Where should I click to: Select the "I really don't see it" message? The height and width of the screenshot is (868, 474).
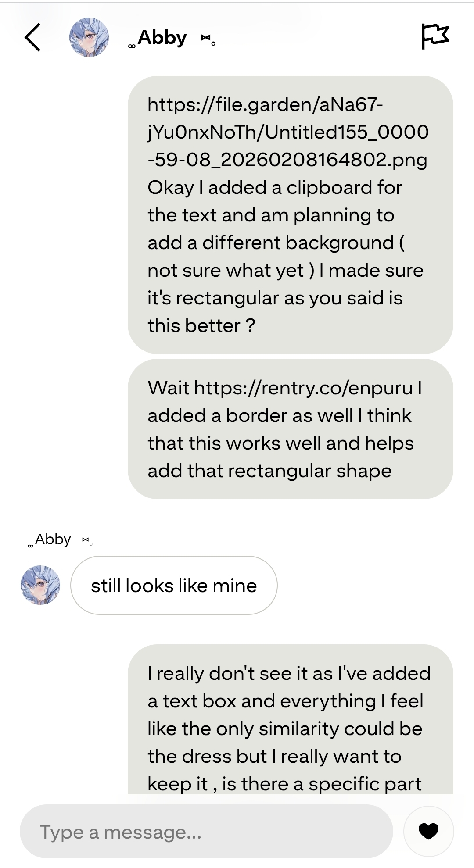click(291, 719)
